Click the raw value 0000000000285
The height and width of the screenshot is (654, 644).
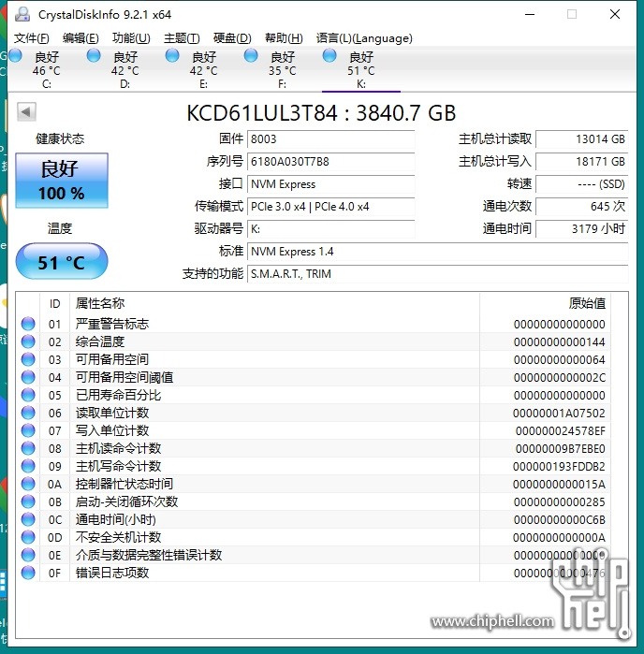559,501
